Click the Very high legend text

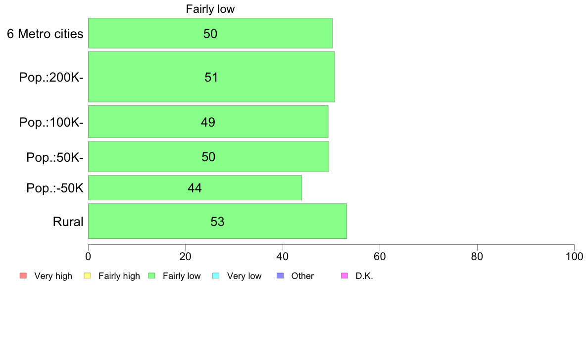pos(53,276)
